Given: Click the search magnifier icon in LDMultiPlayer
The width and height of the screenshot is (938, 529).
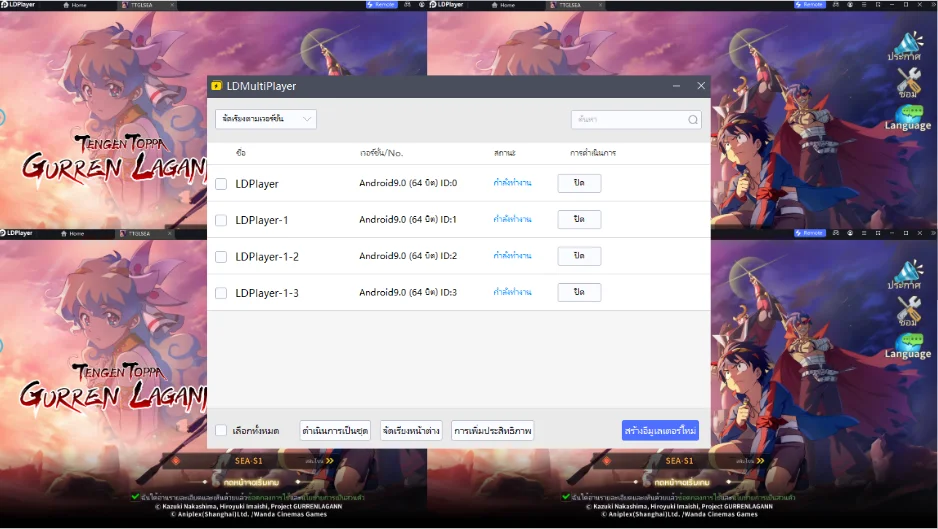Looking at the screenshot, I should coord(693,120).
